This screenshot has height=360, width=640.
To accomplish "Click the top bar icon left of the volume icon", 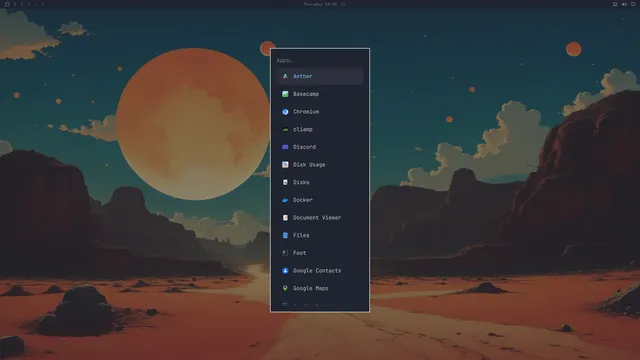I will [615, 4].
